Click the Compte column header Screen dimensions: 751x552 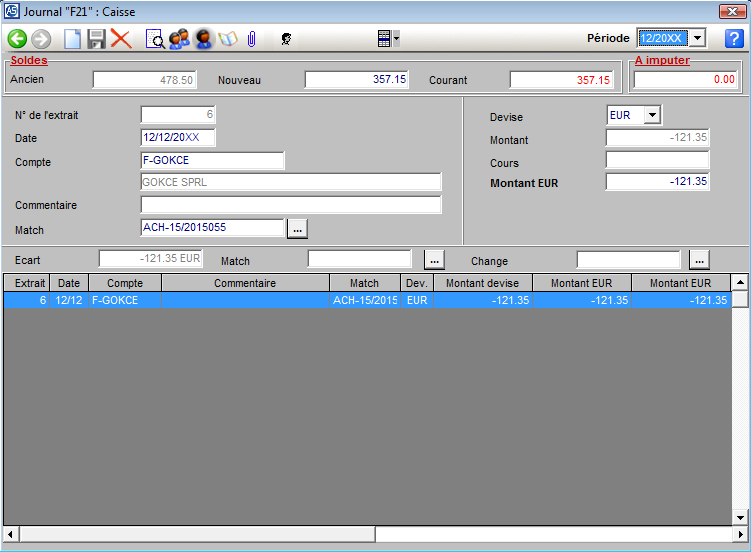(x=125, y=283)
